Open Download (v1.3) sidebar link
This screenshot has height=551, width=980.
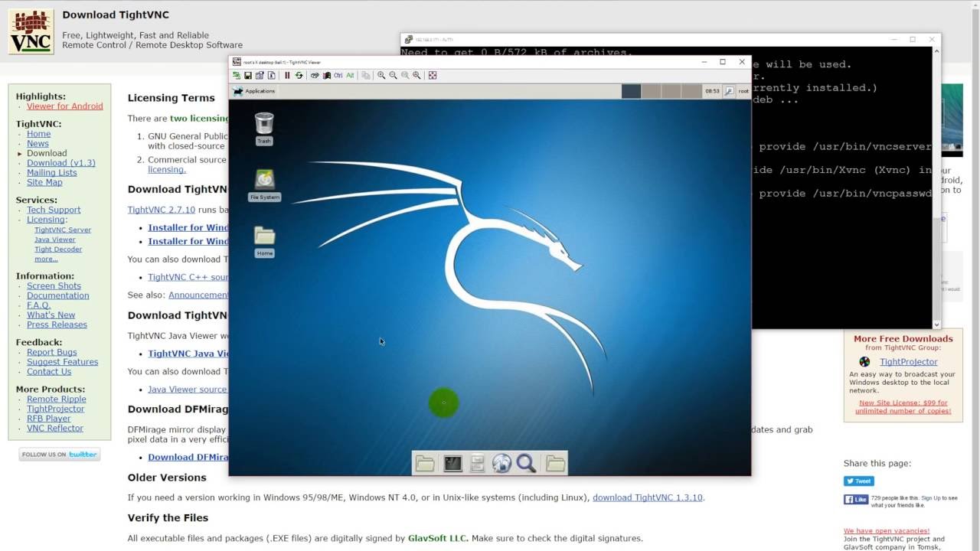tap(61, 163)
